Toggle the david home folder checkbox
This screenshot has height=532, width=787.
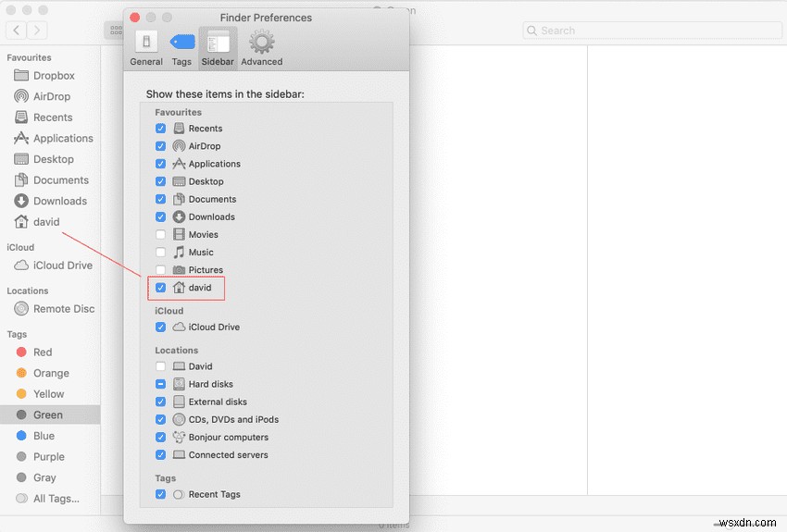point(160,288)
